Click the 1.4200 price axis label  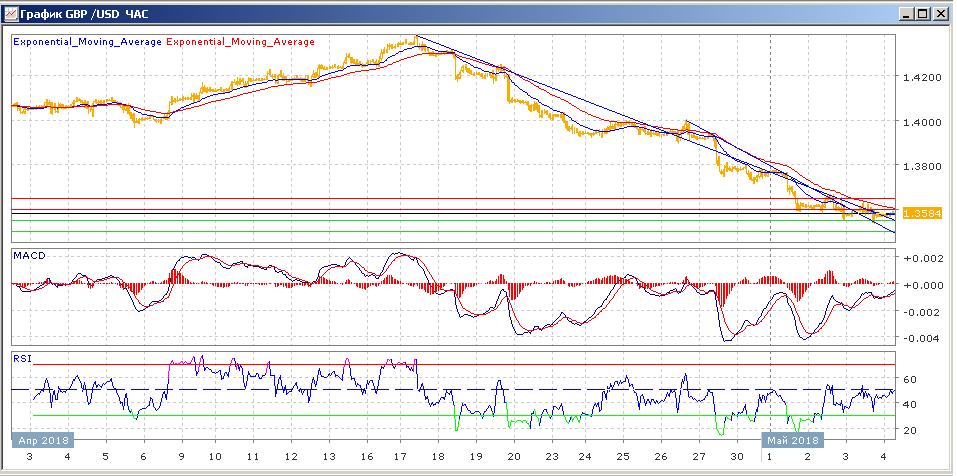tap(920, 78)
